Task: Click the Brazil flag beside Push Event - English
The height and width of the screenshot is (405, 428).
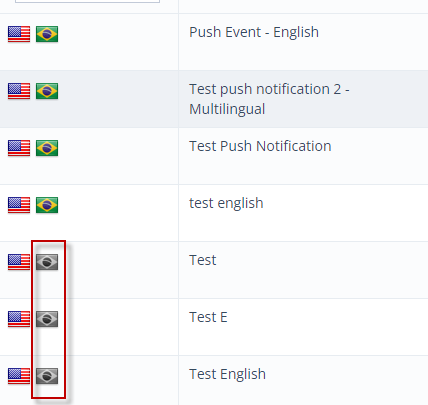Action: 47,34
